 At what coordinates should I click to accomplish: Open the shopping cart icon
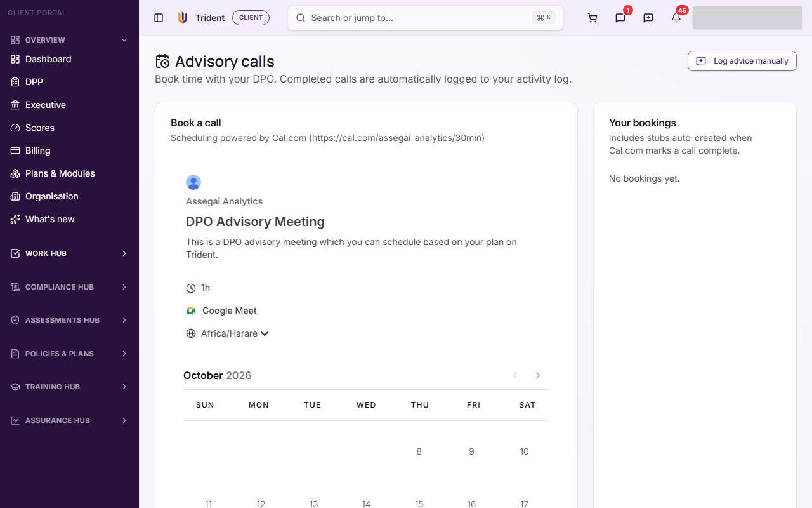pyautogui.click(x=593, y=18)
